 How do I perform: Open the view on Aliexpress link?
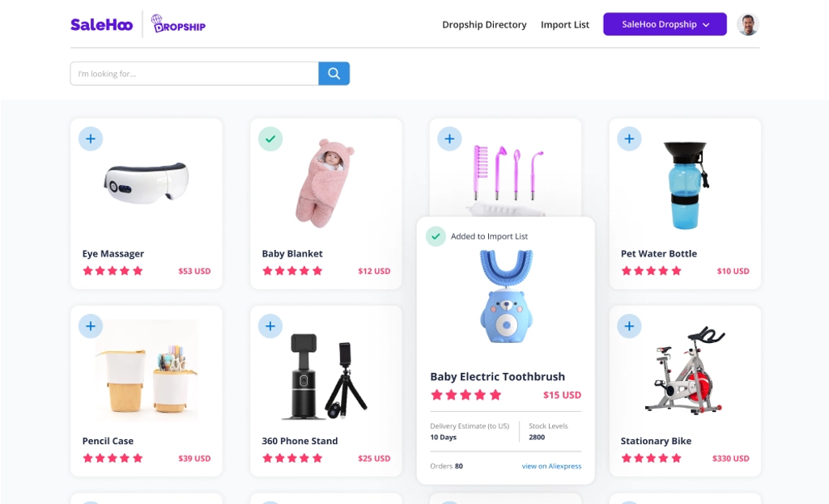click(x=551, y=466)
